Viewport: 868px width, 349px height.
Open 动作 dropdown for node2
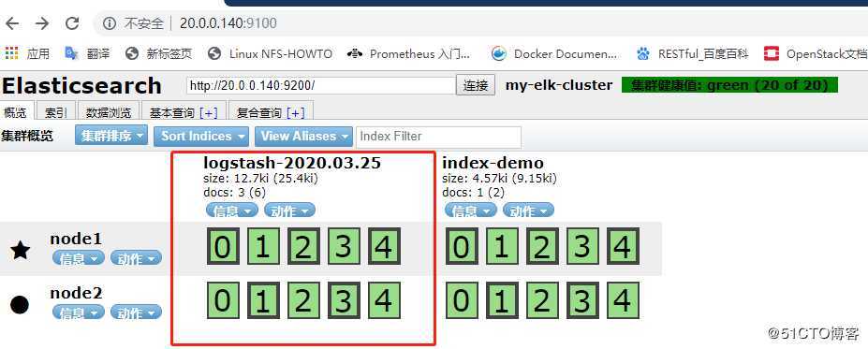tap(136, 312)
